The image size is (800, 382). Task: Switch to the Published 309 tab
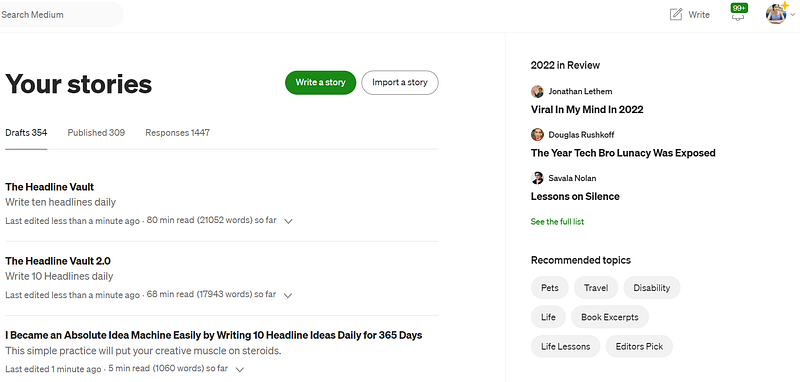96,133
